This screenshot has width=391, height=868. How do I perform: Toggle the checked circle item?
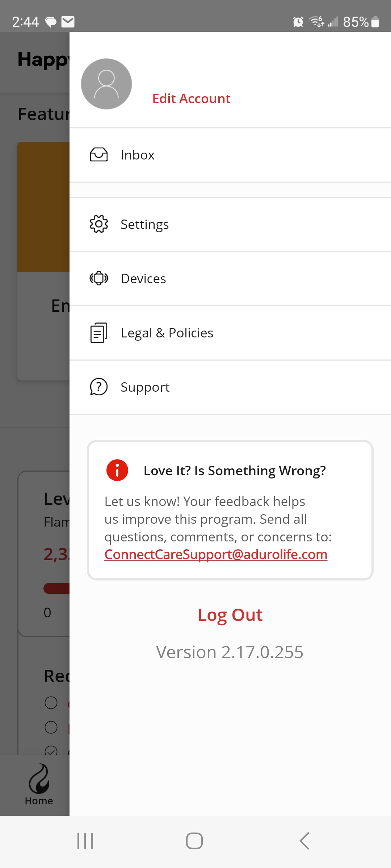(x=51, y=750)
